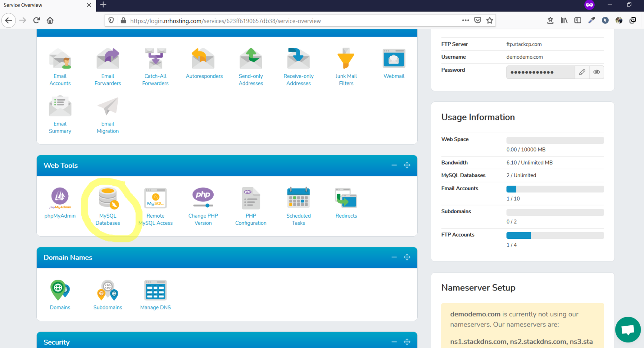Image resolution: width=644 pixels, height=348 pixels.
Task: Select the circled MySQL Databases icon
Action: point(108,205)
